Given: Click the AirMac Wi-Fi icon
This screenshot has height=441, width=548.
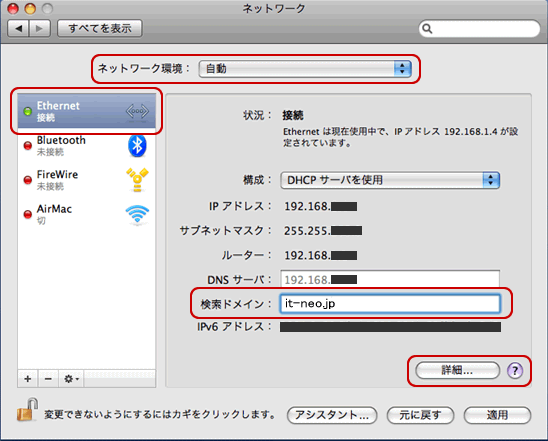Looking at the screenshot, I should (x=137, y=214).
